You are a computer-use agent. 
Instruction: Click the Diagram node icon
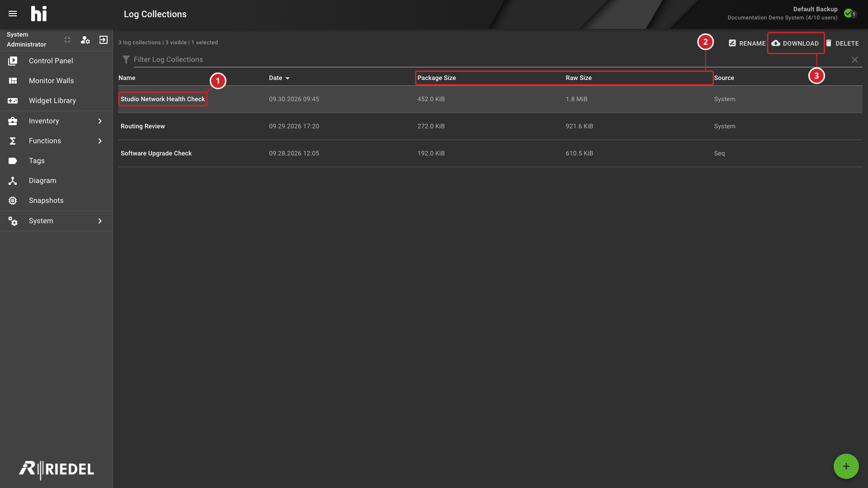click(x=13, y=181)
